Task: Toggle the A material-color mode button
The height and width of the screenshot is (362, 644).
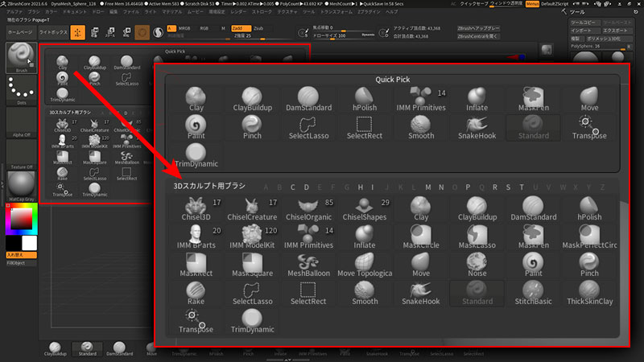Action: click(x=171, y=28)
